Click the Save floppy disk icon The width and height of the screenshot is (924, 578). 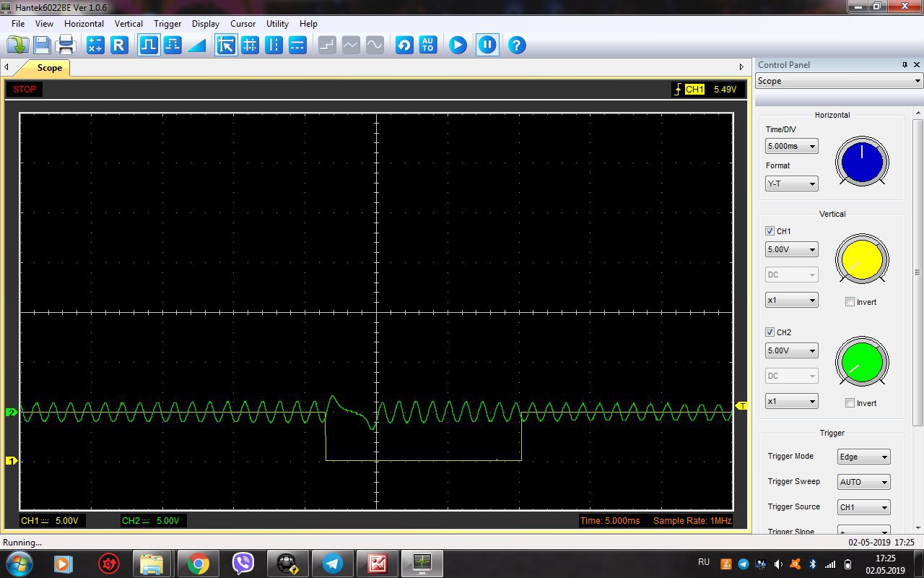[x=41, y=45]
